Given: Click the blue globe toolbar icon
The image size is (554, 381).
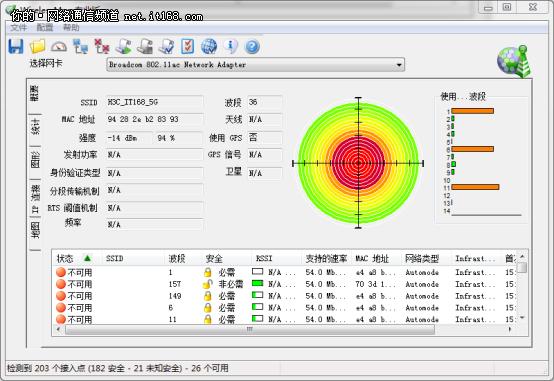Looking at the screenshot, I should click(x=209, y=46).
